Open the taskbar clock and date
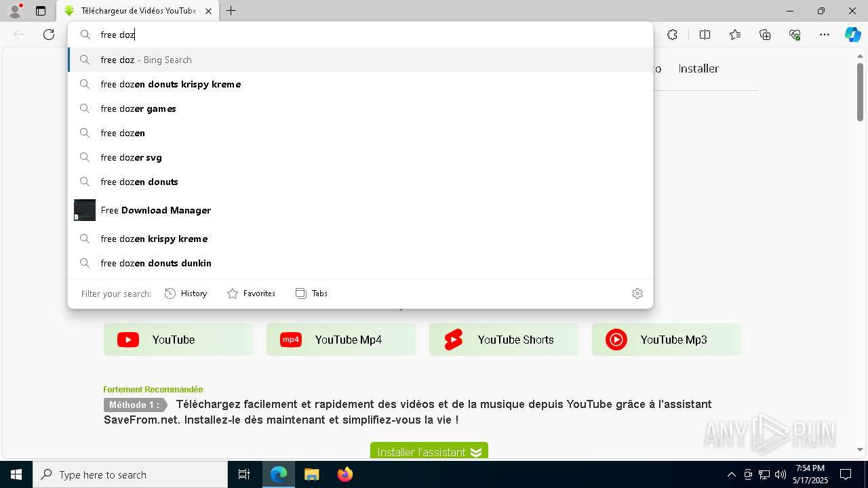Viewport: 868px width, 488px height. pyautogui.click(x=810, y=474)
